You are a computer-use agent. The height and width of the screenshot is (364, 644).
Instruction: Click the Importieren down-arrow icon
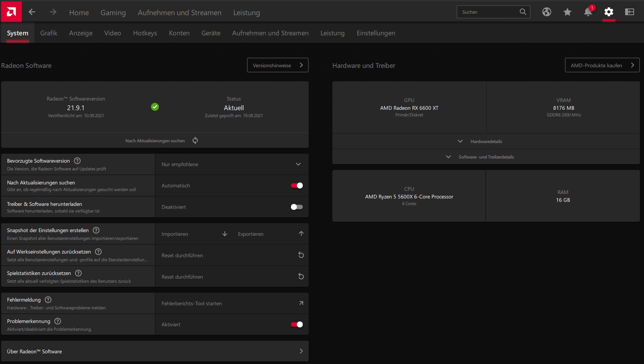point(225,234)
